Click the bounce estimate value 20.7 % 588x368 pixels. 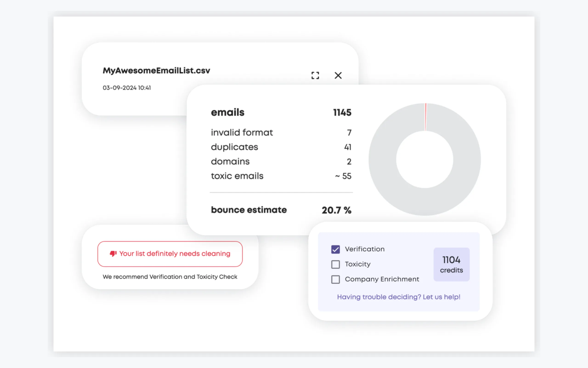(x=336, y=210)
